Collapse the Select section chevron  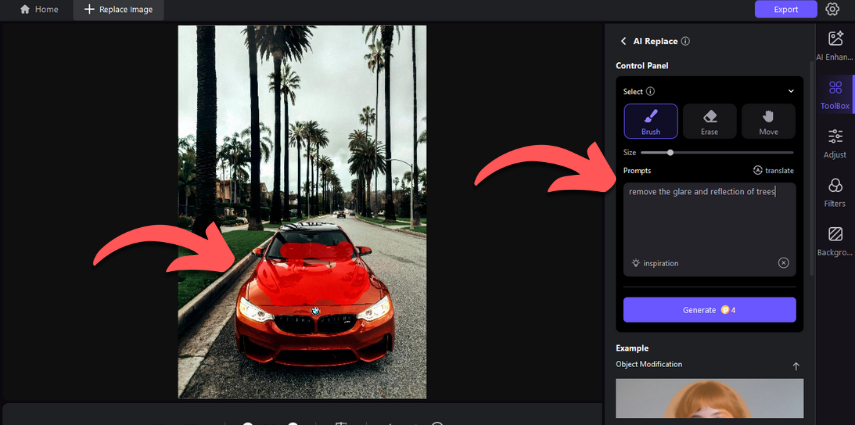point(791,92)
